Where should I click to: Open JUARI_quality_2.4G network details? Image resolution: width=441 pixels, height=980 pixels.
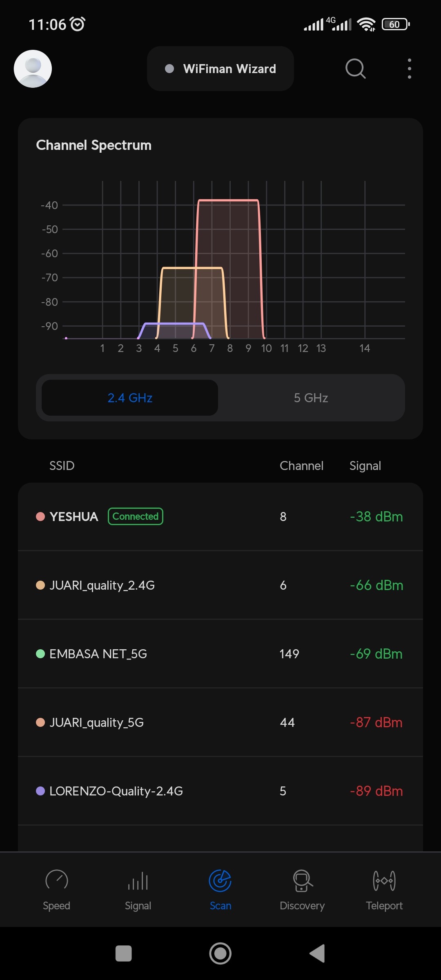tap(220, 585)
